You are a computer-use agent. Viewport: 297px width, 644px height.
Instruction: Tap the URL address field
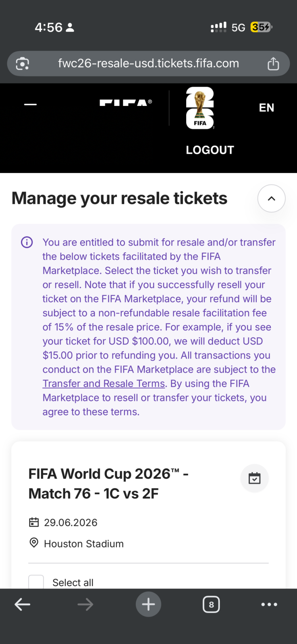point(148,64)
